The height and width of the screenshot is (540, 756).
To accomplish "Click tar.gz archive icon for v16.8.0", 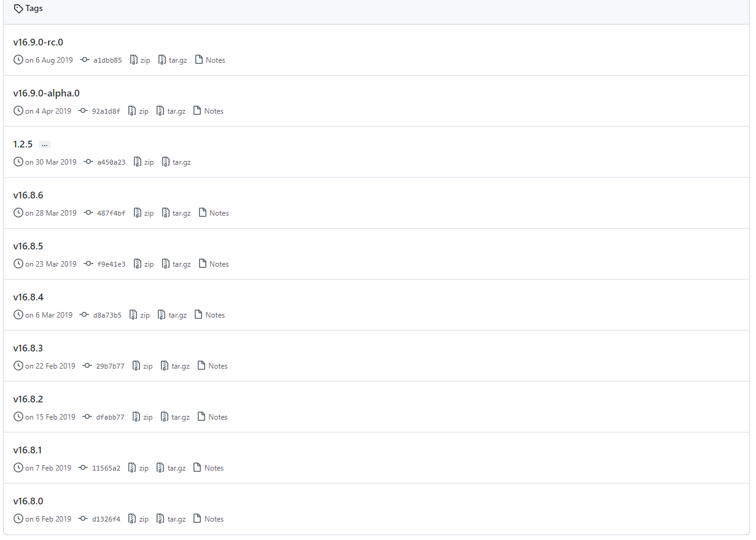I will (160, 518).
